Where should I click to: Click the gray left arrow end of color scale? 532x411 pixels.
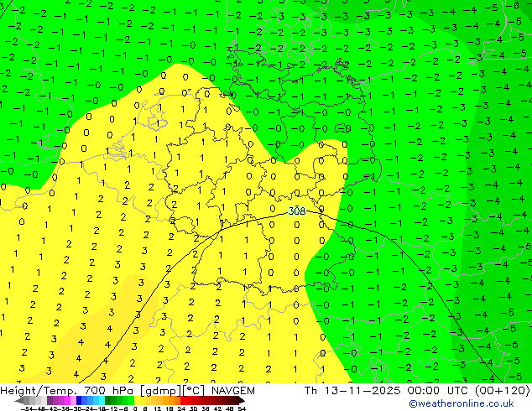pyautogui.click(x=19, y=400)
